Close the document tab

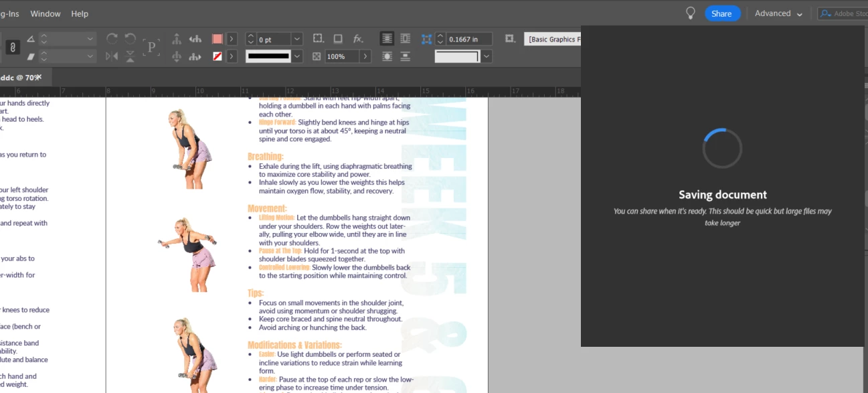(x=38, y=77)
